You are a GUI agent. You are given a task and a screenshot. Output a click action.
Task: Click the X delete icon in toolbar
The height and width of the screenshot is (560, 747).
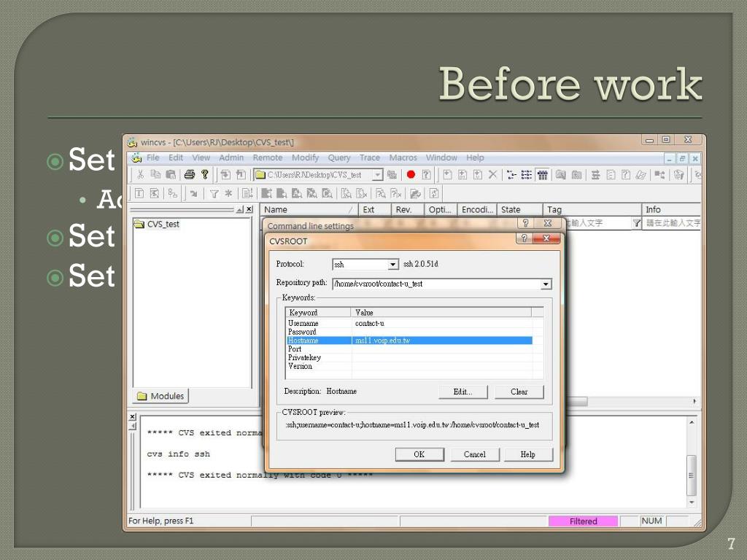493,175
